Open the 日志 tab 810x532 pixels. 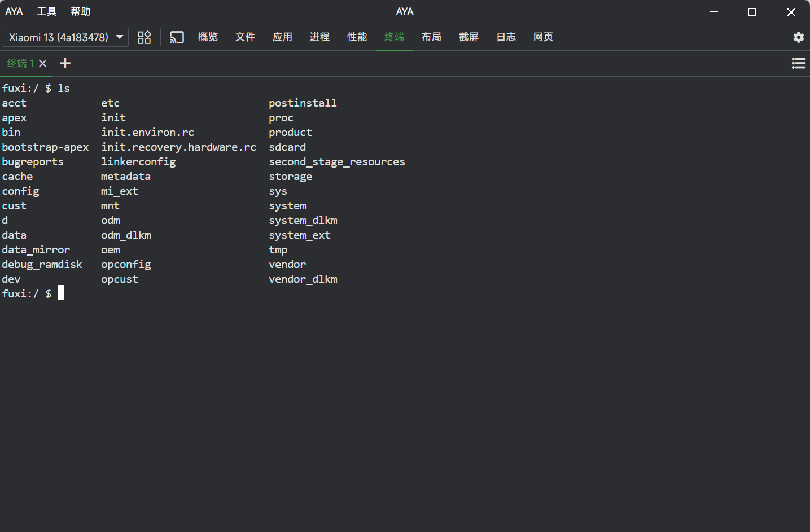click(506, 37)
